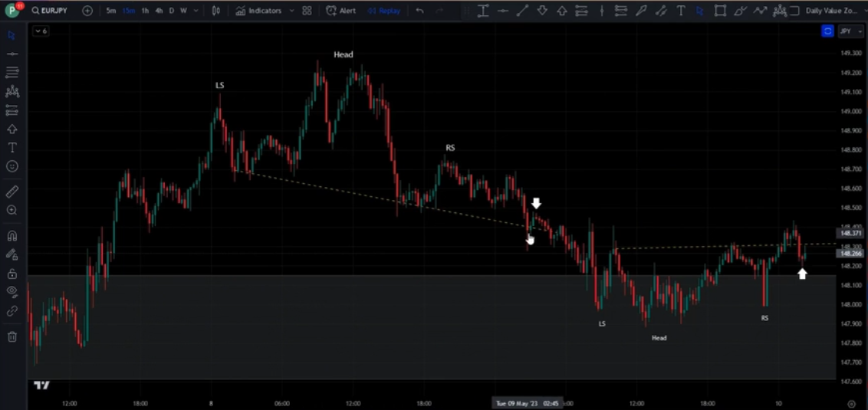Switch to the D daily timeframe
This screenshot has width=868, height=410.
point(172,11)
